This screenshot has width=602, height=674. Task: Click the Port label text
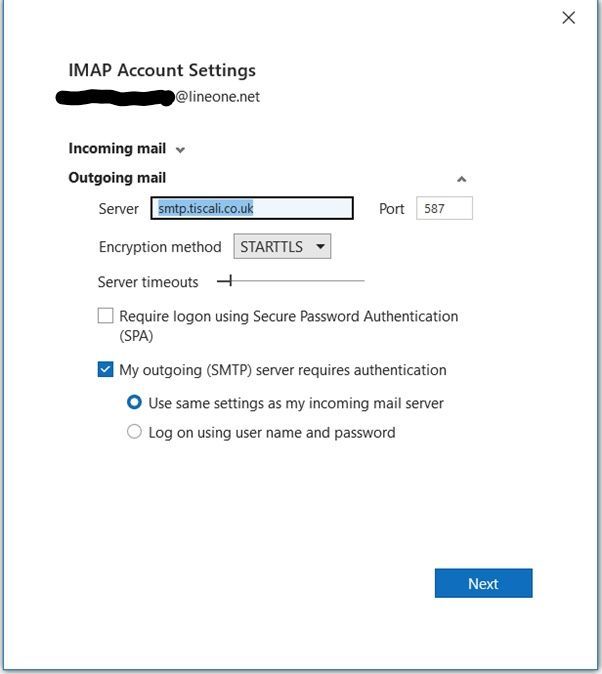click(x=391, y=208)
